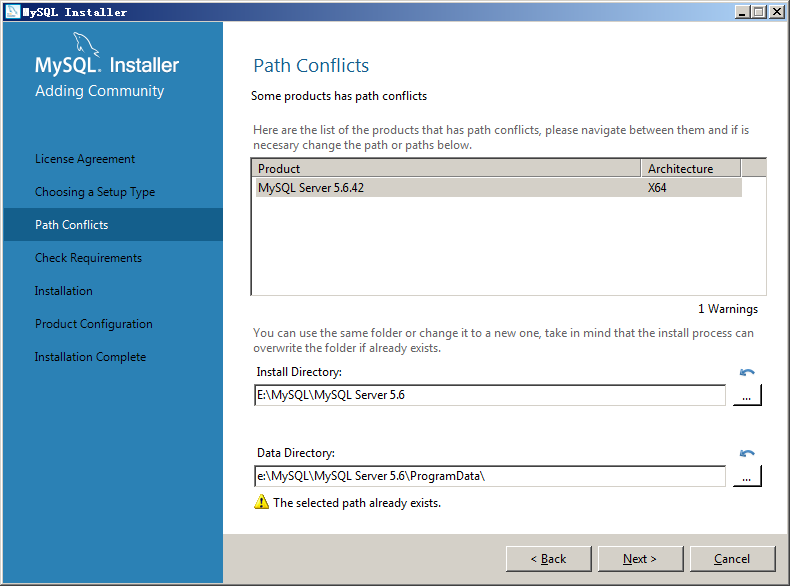Viewport: 790px width, 586px height.
Task: Click 'Some products has path conflicts' subtitle
Action: tap(339, 96)
